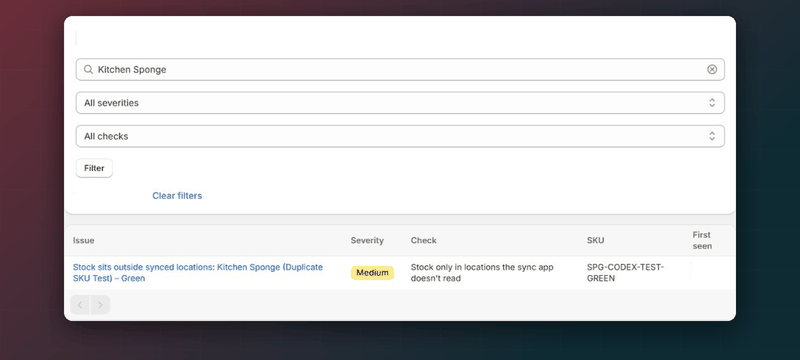Click the Clear filters link
The width and height of the screenshot is (800, 360).
pyautogui.click(x=177, y=196)
